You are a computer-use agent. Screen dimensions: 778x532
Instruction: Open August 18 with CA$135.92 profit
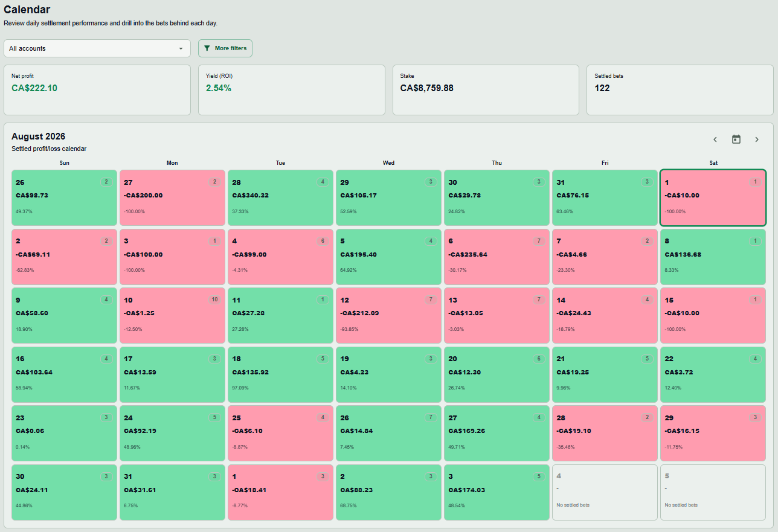tap(280, 374)
